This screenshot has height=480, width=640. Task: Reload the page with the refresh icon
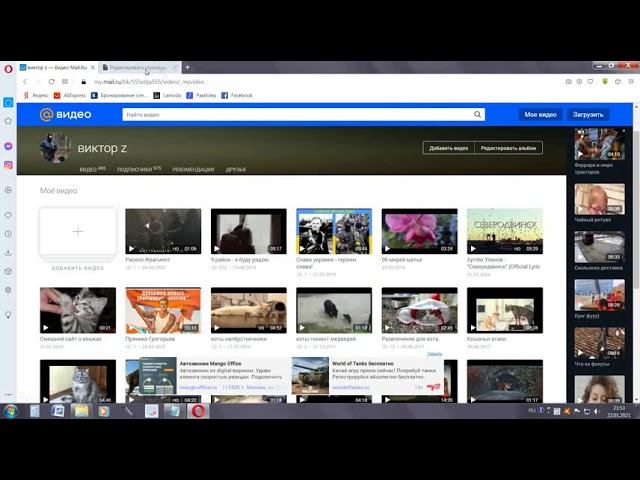point(51,82)
